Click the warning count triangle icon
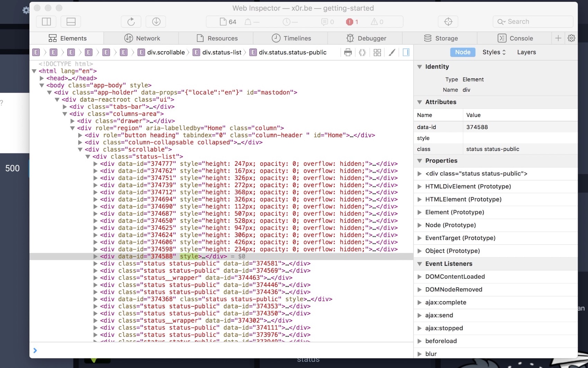Image resolution: width=588 pixels, height=368 pixels. coord(377,22)
